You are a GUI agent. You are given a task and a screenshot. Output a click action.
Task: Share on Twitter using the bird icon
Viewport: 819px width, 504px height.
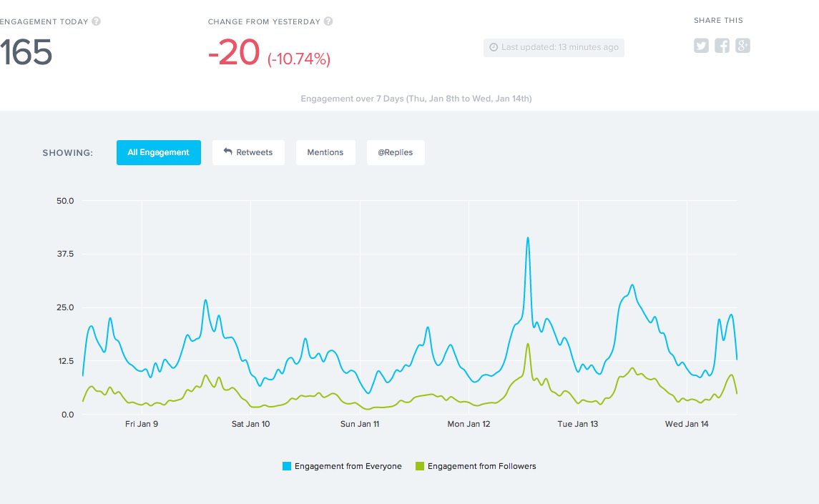tap(701, 46)
